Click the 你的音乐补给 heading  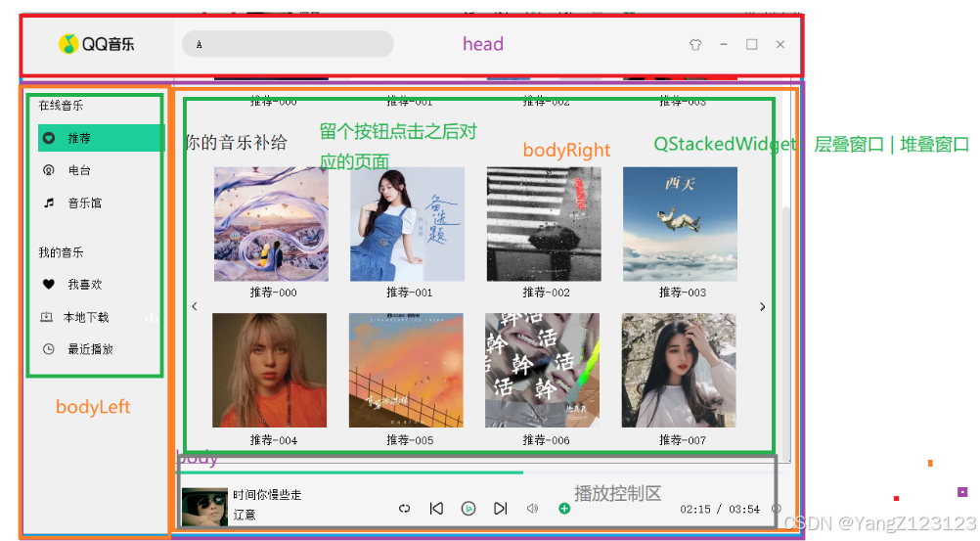click(237, 143)
